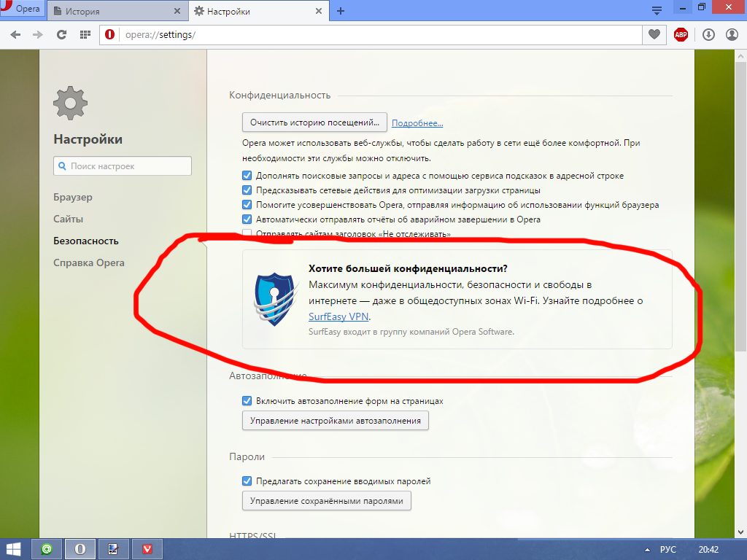Toggle search suggestions in address bar checkbox
The width and height of the screenshot is (747, 560).
point(247,175)
